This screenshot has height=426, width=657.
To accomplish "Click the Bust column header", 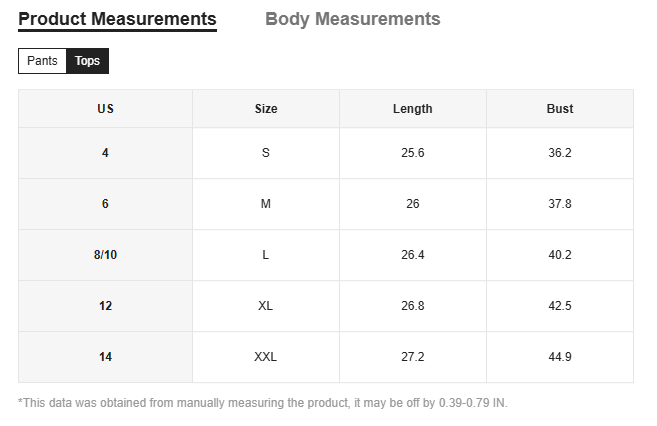I will pos(560,109).
